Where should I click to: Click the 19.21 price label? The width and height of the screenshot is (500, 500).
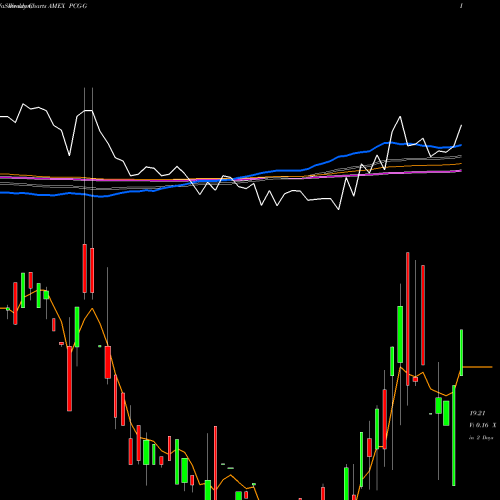point(477,413)
